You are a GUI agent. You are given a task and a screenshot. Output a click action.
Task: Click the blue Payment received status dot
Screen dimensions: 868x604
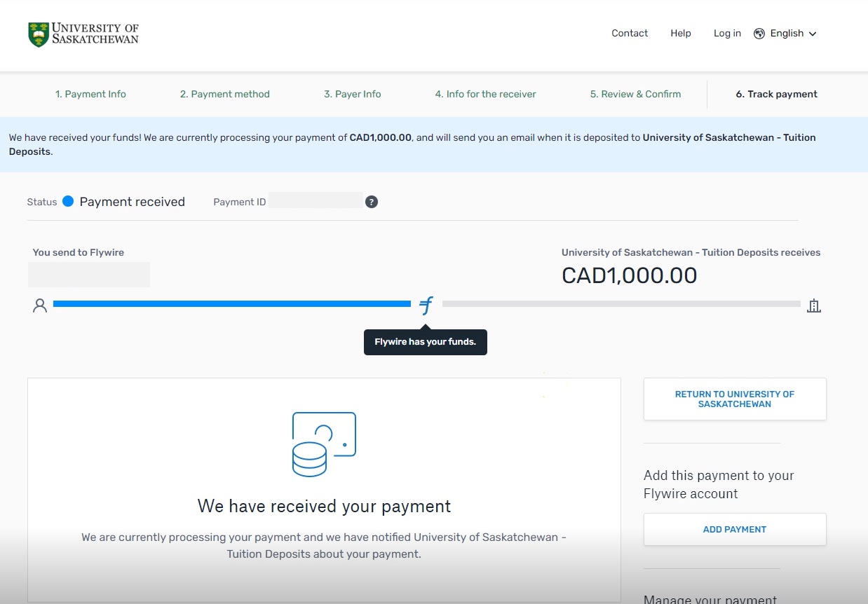pos(68,201)
